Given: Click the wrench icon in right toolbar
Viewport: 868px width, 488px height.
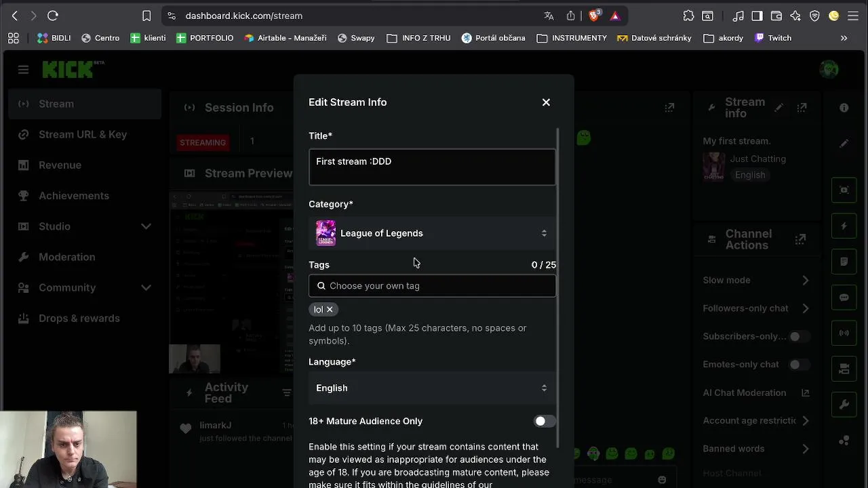Looking at the screenshot, I should (844, 405).
